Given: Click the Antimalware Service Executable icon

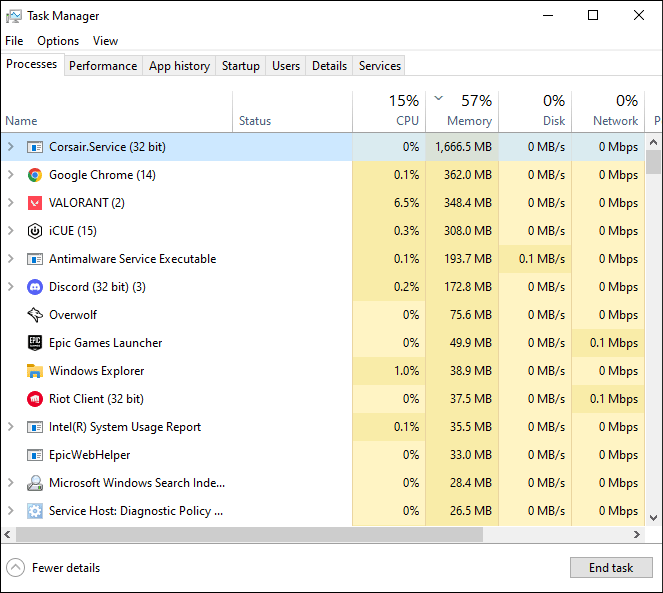Looking at the screenshot, I should tap(35, 259).
